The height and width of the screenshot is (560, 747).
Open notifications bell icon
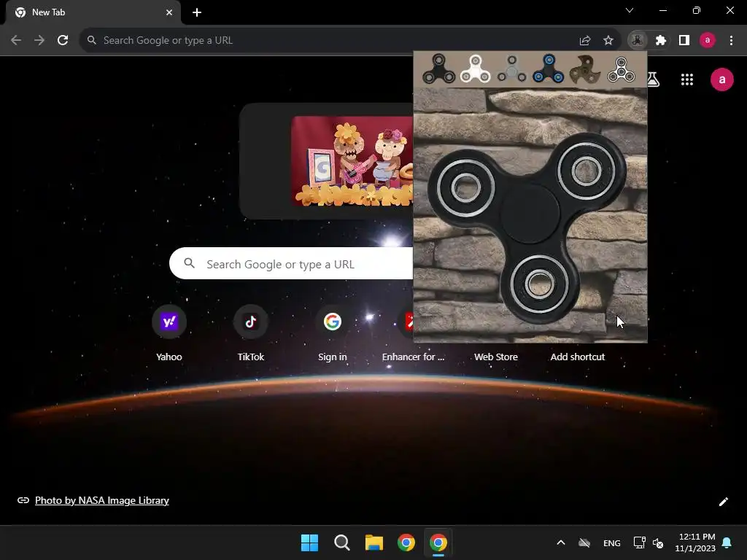coord(727,542)
